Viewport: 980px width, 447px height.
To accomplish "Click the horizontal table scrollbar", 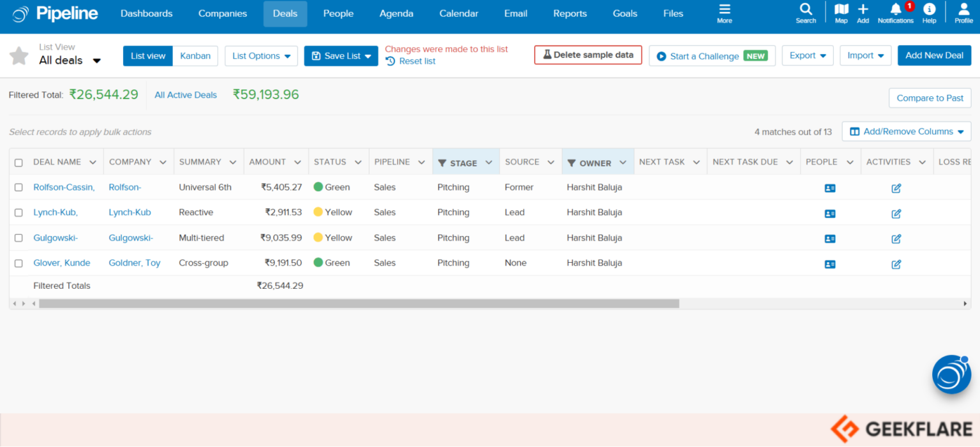I will (359, 304).
